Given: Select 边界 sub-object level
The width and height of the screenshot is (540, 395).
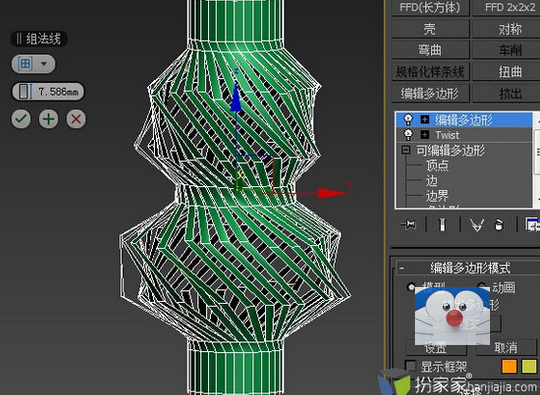Looking at the screenshot, I should [x=437, y=196].
